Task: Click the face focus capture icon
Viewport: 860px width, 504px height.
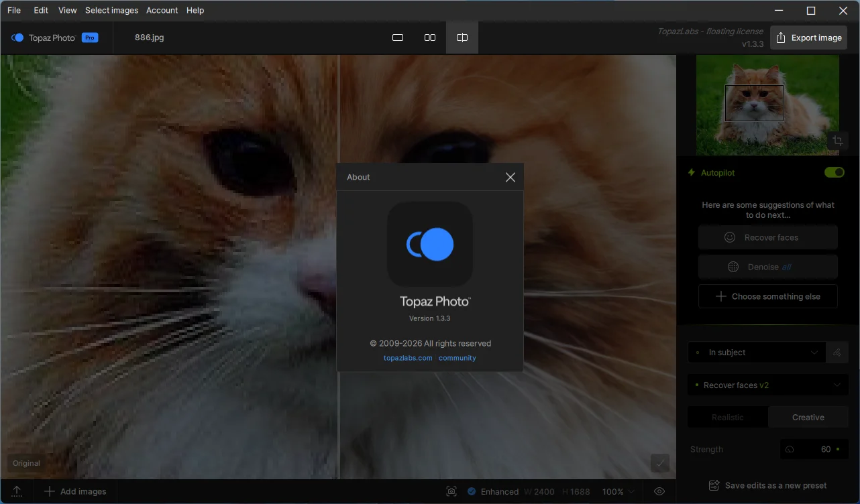Action: [451, 491]
